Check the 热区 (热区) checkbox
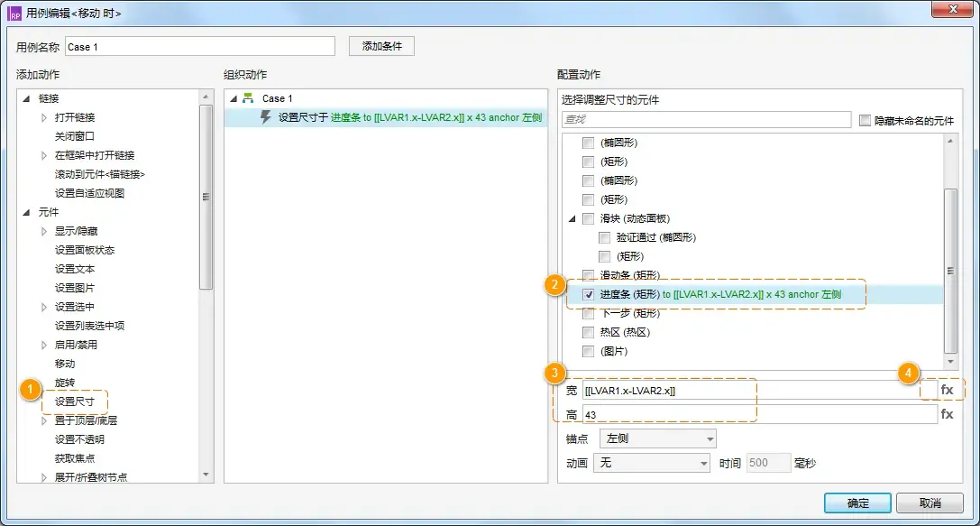The image size is (980, 526). pyautogui.click(x=589, y=332)
